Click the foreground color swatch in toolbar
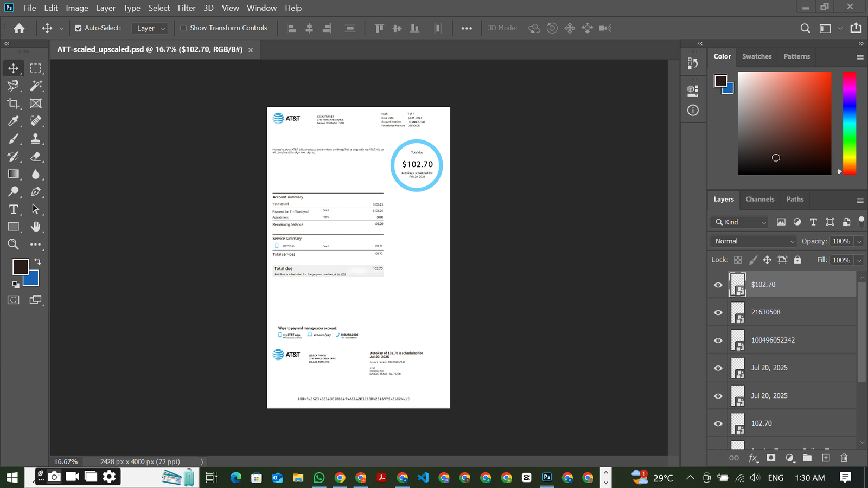Screen dimensions: 868x488 pyautogui.click(x=21, y=267)
